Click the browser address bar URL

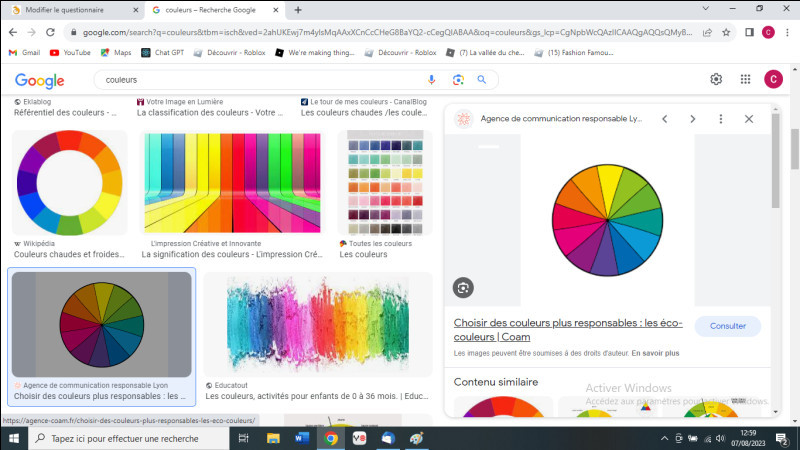point(387,32)
